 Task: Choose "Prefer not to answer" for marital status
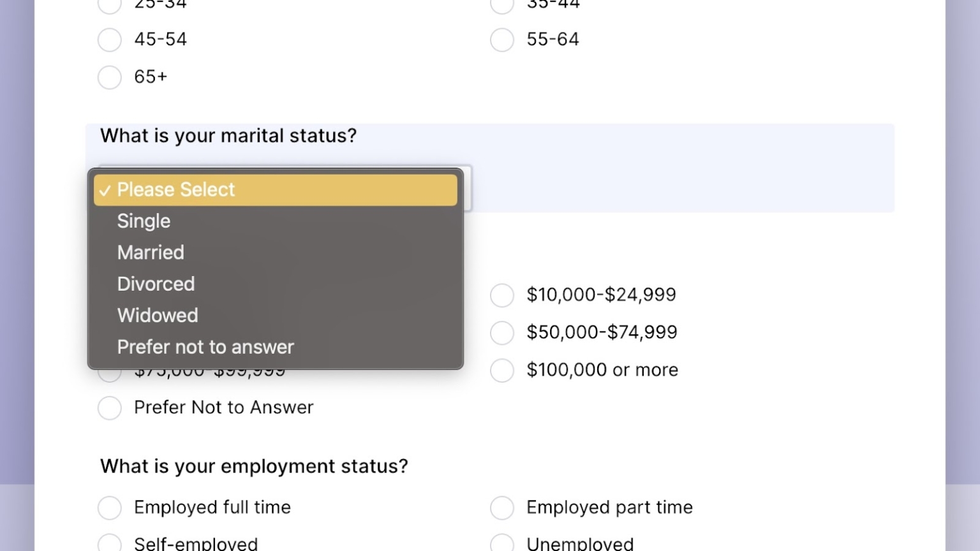click(205, 346)
